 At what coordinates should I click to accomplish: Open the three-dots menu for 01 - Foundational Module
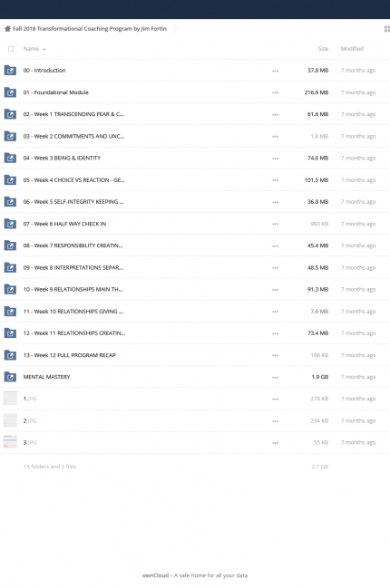[276, 92]
